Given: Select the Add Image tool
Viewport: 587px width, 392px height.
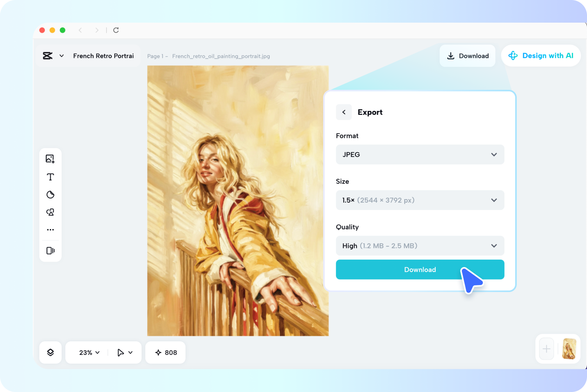Looking at the screenshot, I should pos(50,159).
